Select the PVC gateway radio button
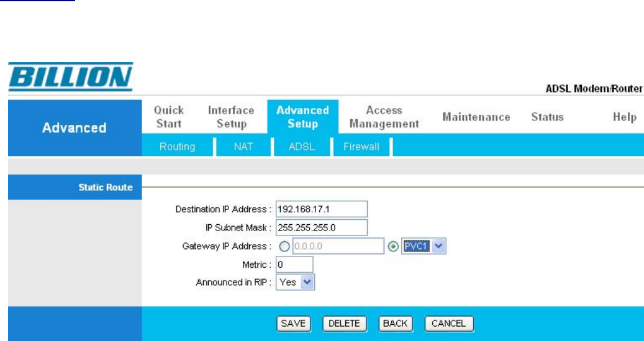The image size is (644, 341). (x=394, y=247)
